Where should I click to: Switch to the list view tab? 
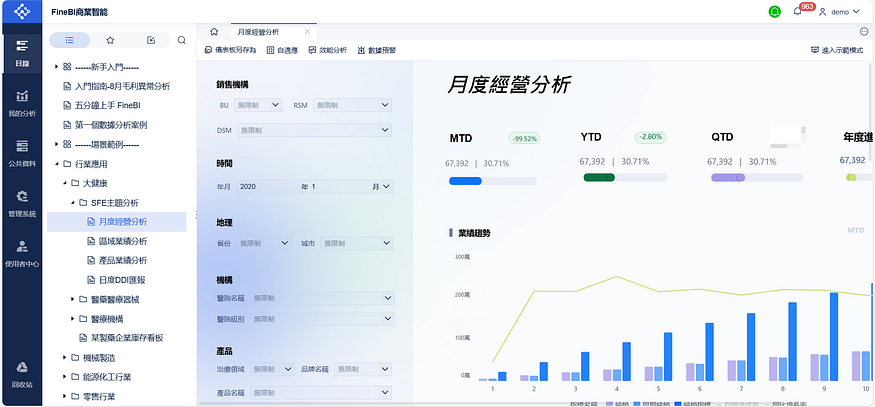tap(69, 40)
